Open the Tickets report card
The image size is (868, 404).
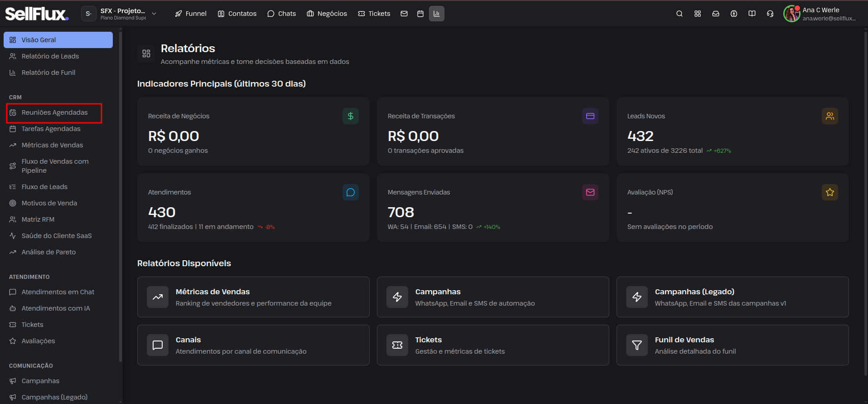[493, 345]
